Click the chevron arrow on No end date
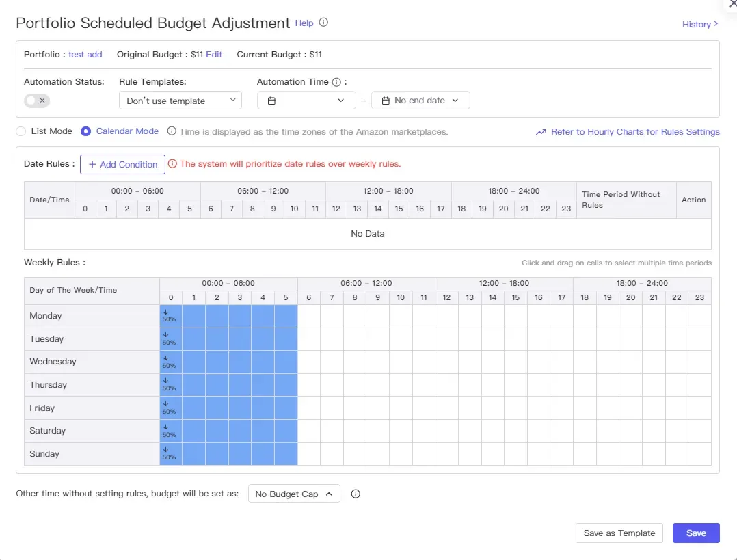 click(x=455, y=101)
